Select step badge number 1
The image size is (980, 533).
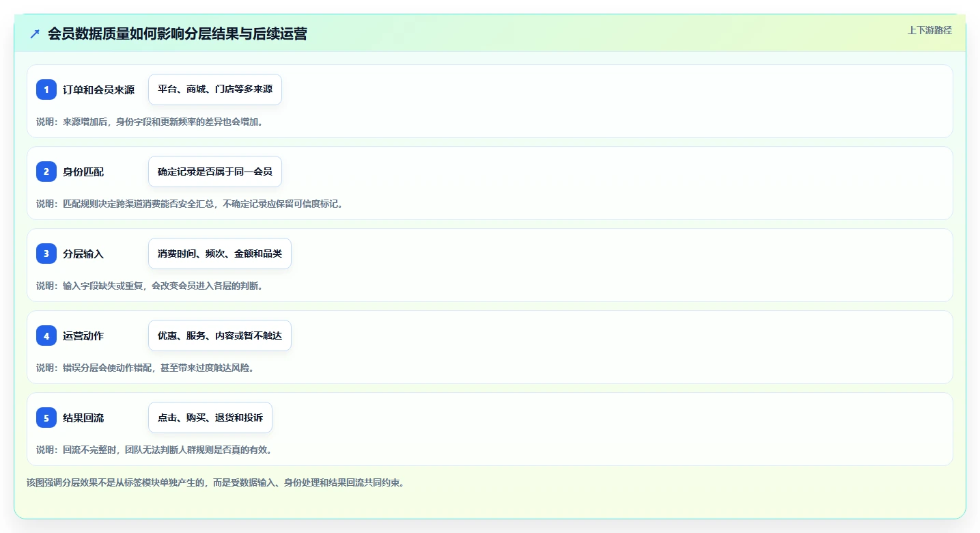click(46, 90)
